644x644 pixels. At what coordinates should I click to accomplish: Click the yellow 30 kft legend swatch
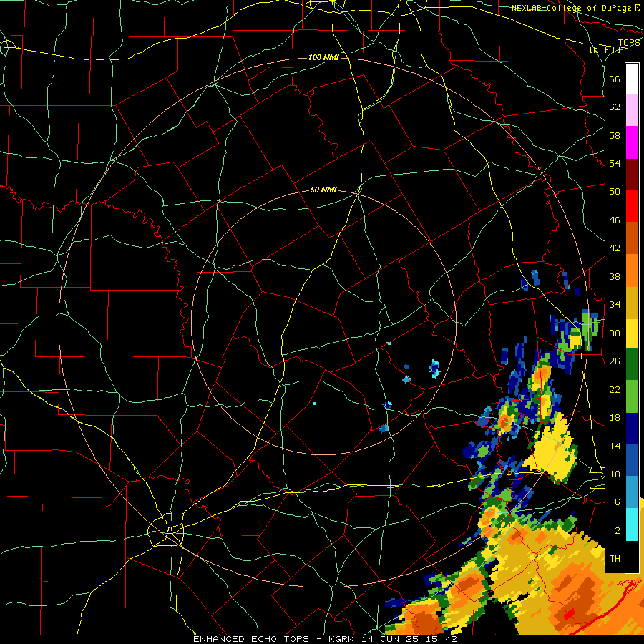(x=632, y=333)
